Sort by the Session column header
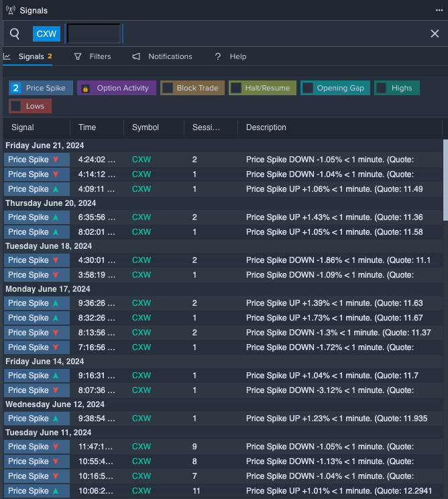This screenshot has width=448, height=499. pyautogui.click(x=206, y=127)
